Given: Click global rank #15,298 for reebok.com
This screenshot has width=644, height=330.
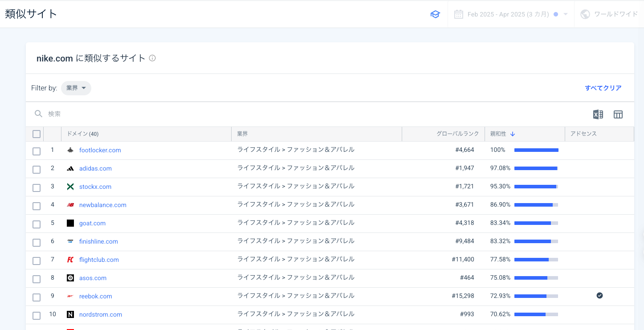Looking at the screenshot, I should pyautogui.click(x=463, y=296).
